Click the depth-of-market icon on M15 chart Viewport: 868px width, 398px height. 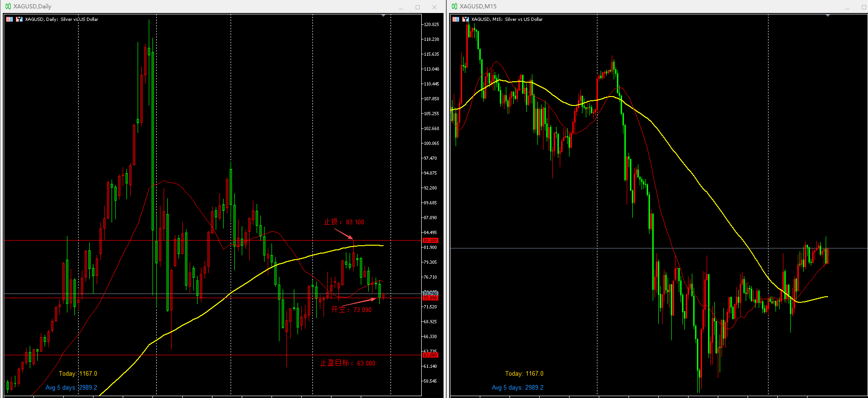tap(465, 20)
